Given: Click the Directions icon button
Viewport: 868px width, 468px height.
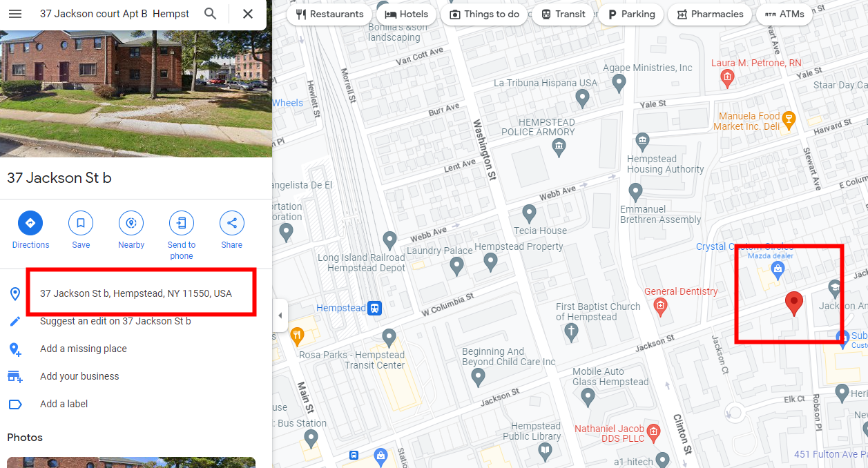Looking at the screenshot, I should pyautogui.click(x=30, y=223).
